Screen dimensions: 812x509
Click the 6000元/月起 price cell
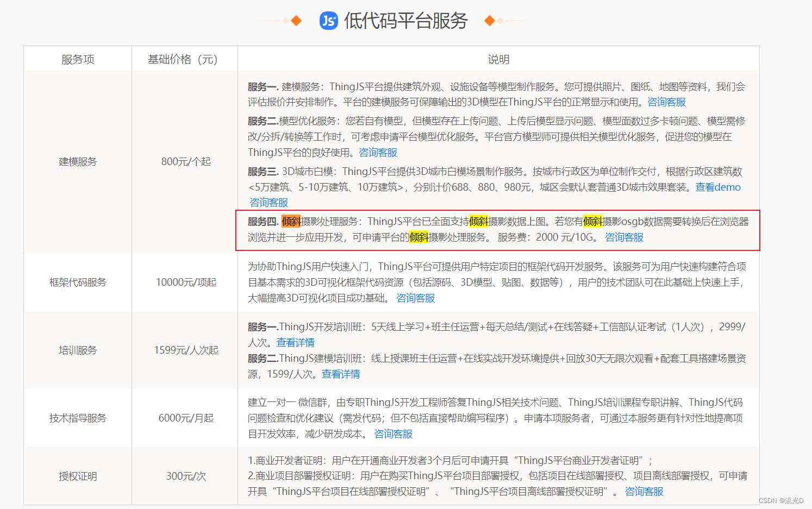point(186,418)
